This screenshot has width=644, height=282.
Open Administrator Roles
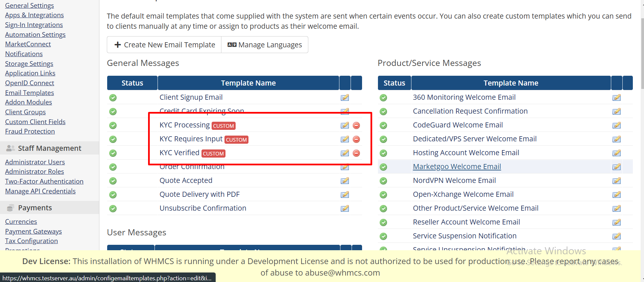[34, 172]
